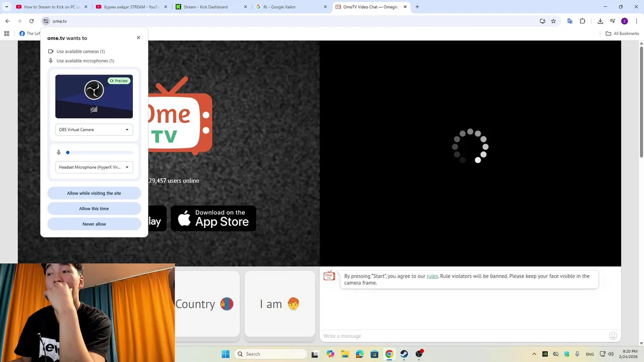This screenshot has height=362, width=644.
Task: Click the taskbar Search box
Action: (271, 354)
